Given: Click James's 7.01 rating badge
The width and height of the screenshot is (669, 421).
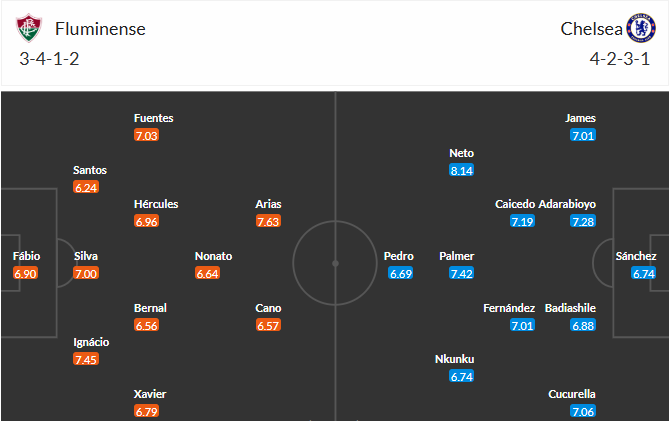Looking at the screenshot, I should (583, 136).
